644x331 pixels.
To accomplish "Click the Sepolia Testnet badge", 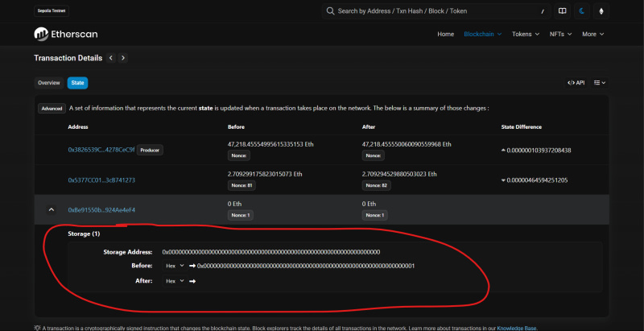I will click(x=52, y=11).
